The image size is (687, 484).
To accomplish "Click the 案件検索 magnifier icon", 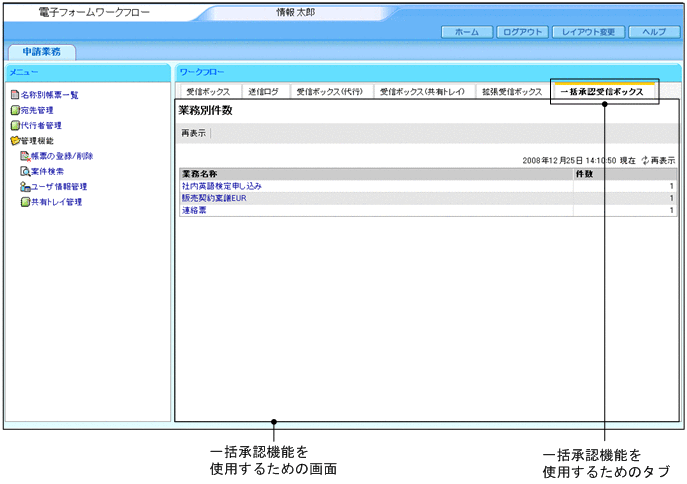I will [x=25, y=171].
